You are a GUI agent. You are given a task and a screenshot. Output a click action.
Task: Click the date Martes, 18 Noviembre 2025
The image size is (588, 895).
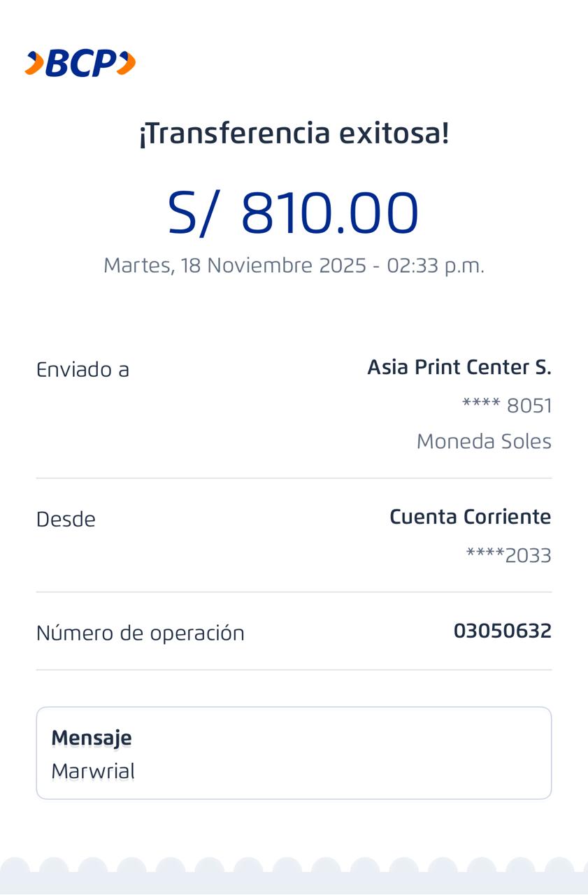tap(235, 266)
